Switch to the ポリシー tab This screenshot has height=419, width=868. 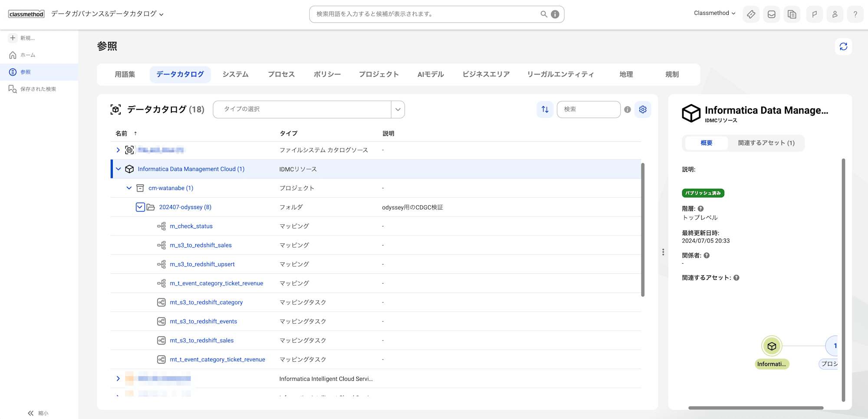327,75
